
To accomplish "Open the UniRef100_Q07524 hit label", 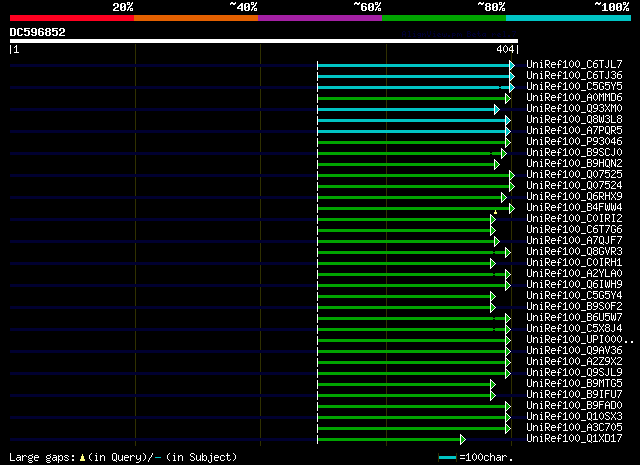I will click(574, 186).
